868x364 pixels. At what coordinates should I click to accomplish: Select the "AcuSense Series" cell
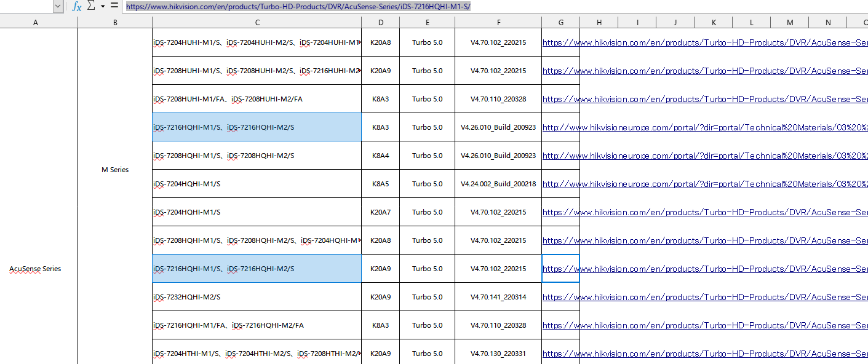(x=35, y=269)
